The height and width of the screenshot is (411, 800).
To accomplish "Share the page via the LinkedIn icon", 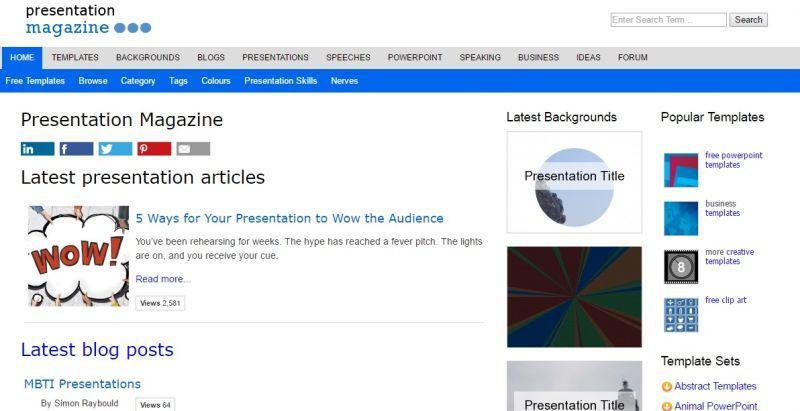I will (37, 149).
